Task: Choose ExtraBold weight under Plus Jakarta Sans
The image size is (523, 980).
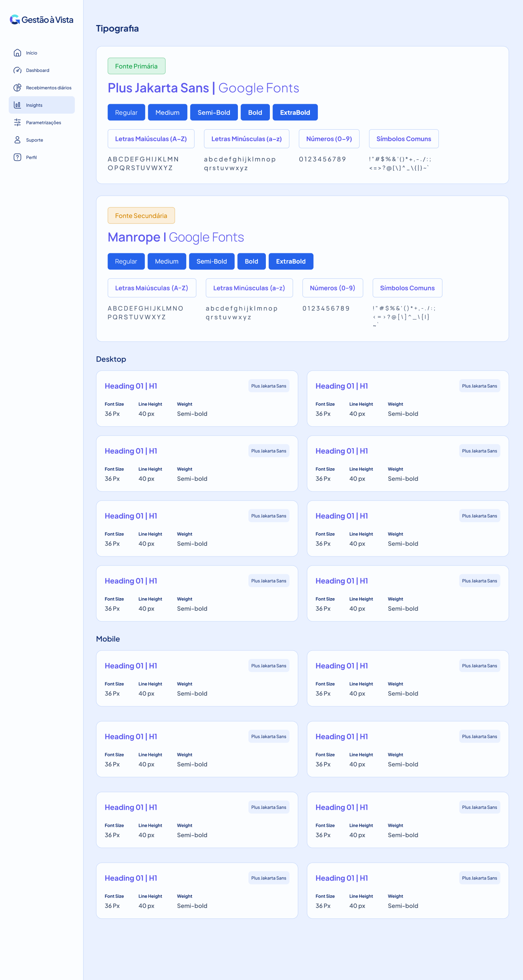Action: tap(295, 113)
